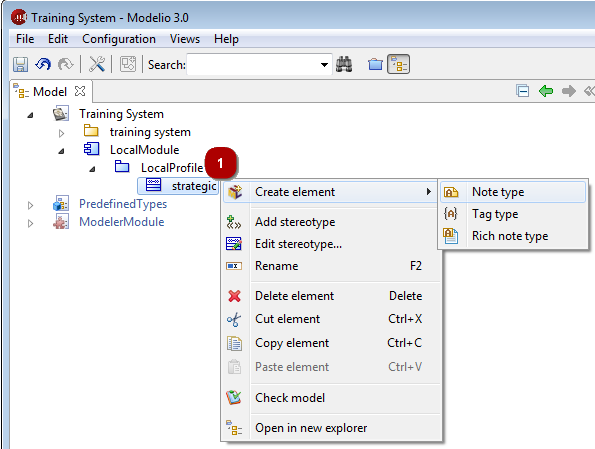Choose Add stereotype from context menu
595x449 pixels.
[332, 222]
